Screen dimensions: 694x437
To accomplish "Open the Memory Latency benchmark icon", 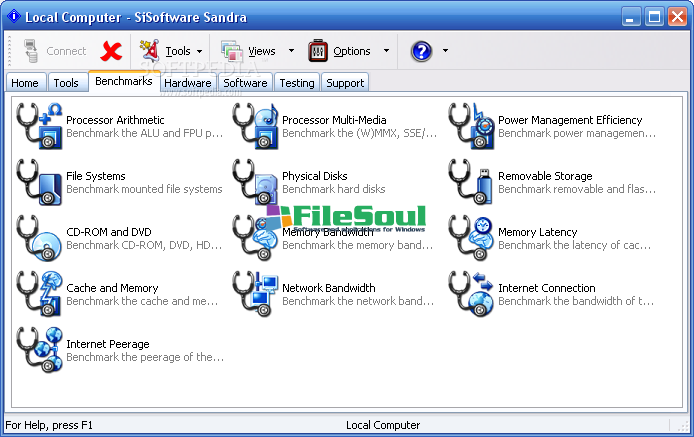I will click(472, 238).
